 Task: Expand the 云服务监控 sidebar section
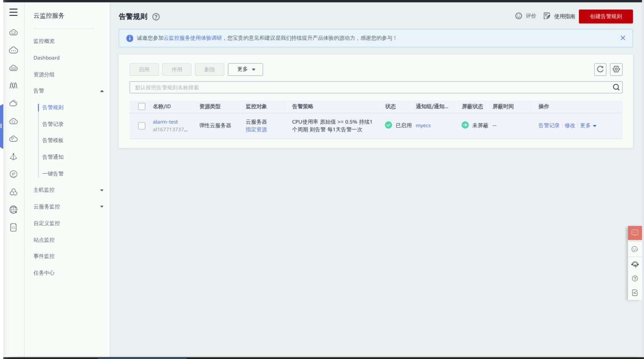click(x=102, y=206)
